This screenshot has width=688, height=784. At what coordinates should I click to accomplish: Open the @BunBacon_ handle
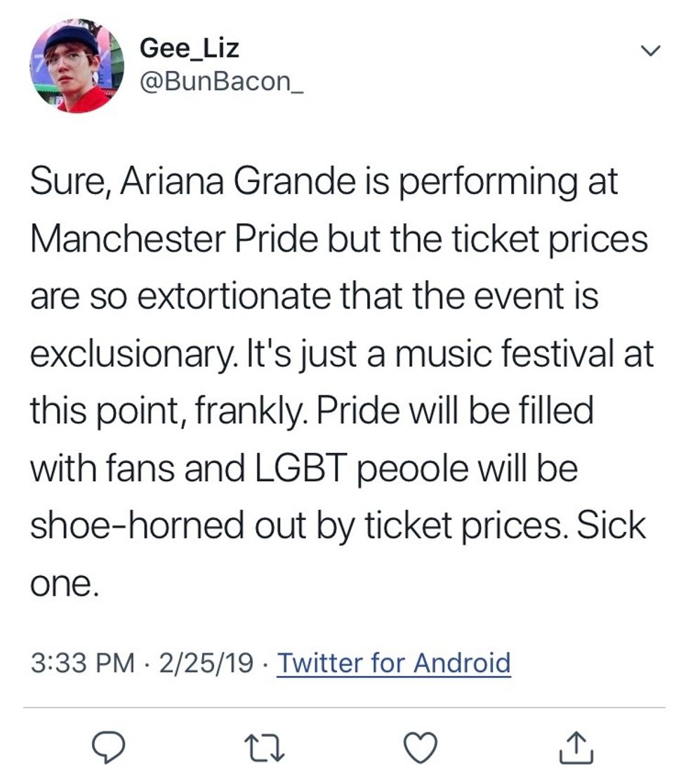coord(221,82)
